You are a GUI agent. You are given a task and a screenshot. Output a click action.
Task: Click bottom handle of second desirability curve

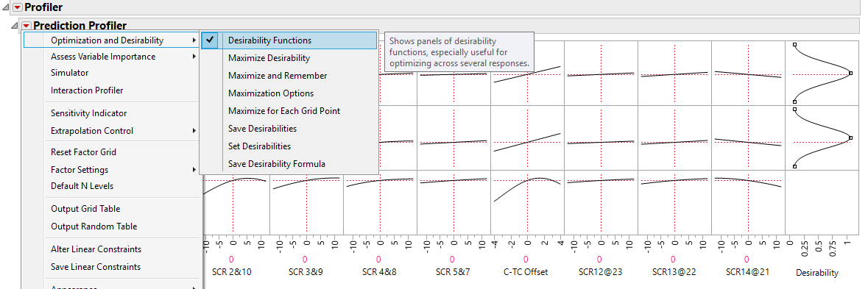click(794, 165)
